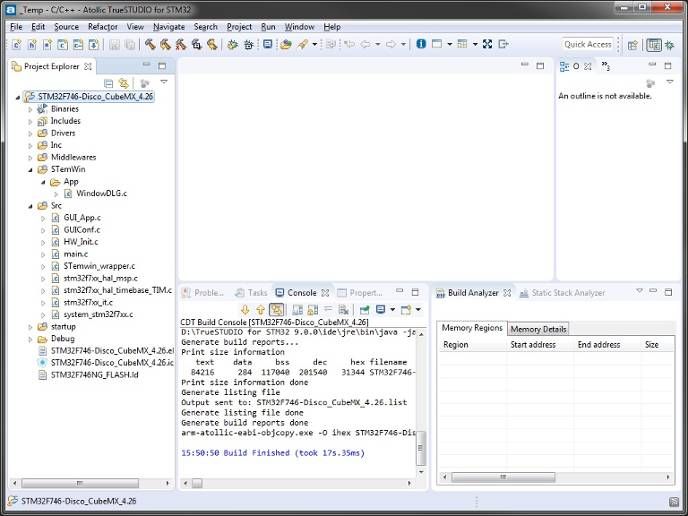Click the Clear Console icon
The width and height of the screenshot is (688, 516).
(x=344, y=310)
